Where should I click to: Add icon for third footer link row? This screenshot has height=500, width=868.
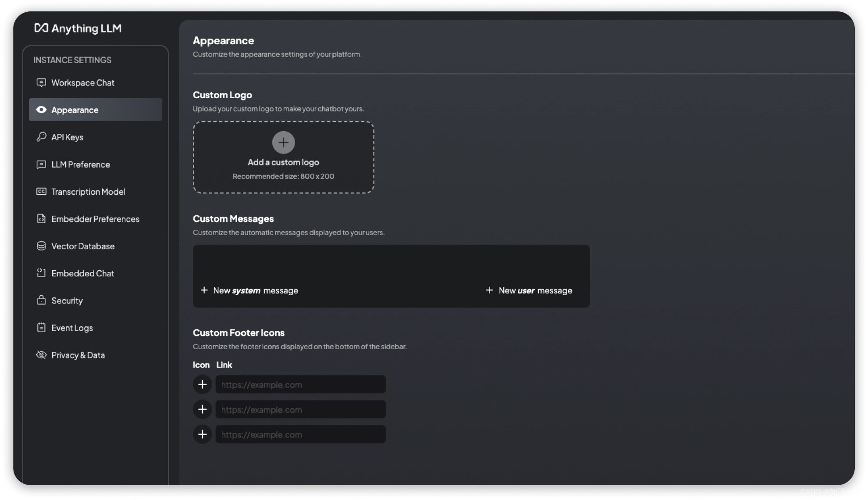click(202, 434)
